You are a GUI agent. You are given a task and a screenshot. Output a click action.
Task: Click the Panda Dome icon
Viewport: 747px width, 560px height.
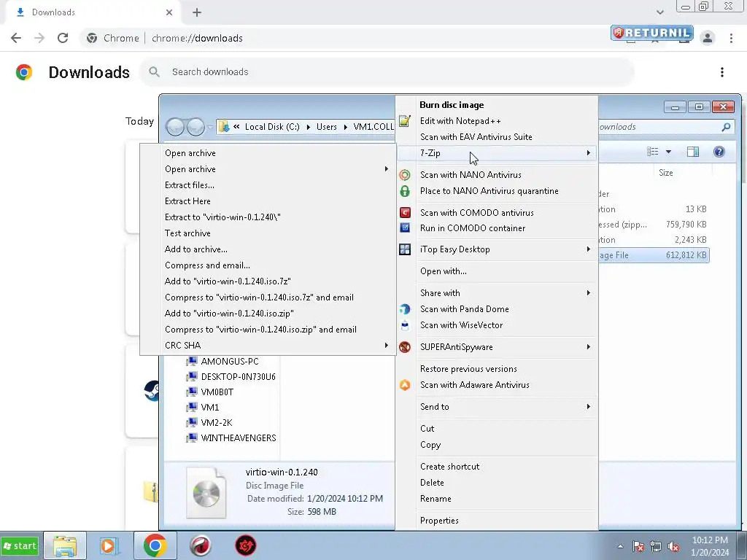pos(404,309)
